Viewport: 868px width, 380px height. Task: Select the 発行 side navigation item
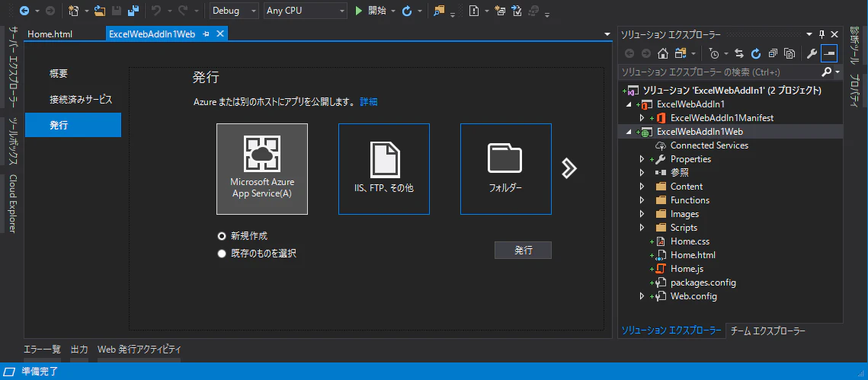point(73,125)
